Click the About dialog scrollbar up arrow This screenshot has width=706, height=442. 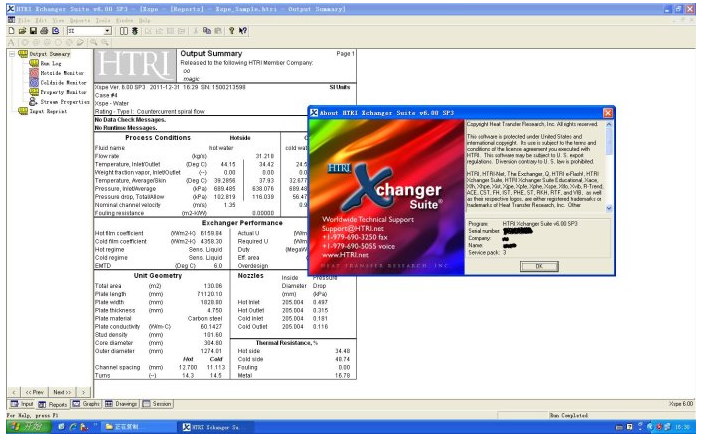(609, 124)
